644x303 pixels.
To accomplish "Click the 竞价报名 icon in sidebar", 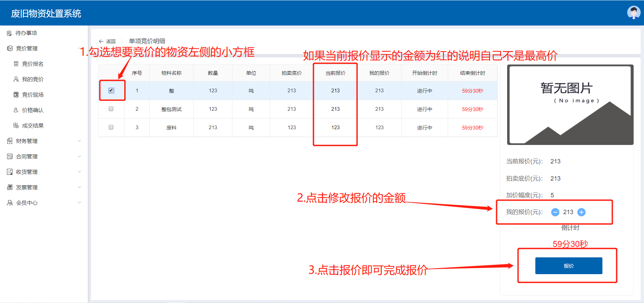I will click(x=16, y=64).
